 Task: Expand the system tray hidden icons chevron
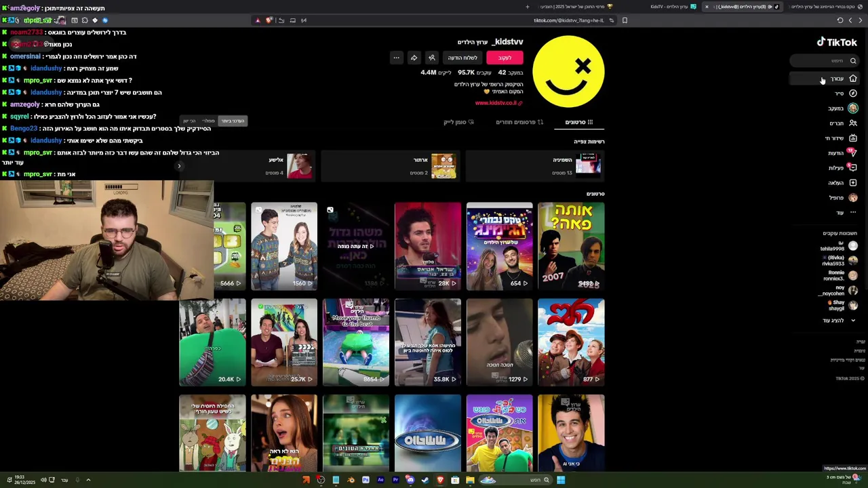click(x=88, y=480)
